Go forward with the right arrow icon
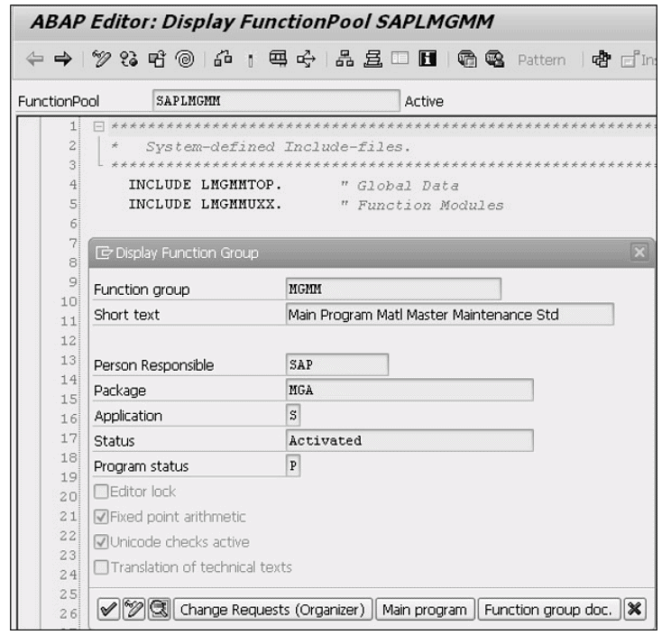Viewport: 662px width, 644px height. [63, 60]
